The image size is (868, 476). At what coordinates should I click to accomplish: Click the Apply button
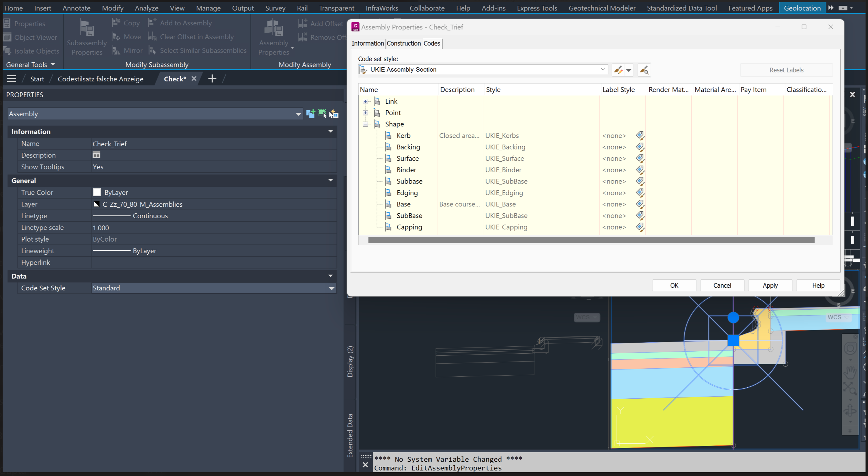[x=770, y=285]
